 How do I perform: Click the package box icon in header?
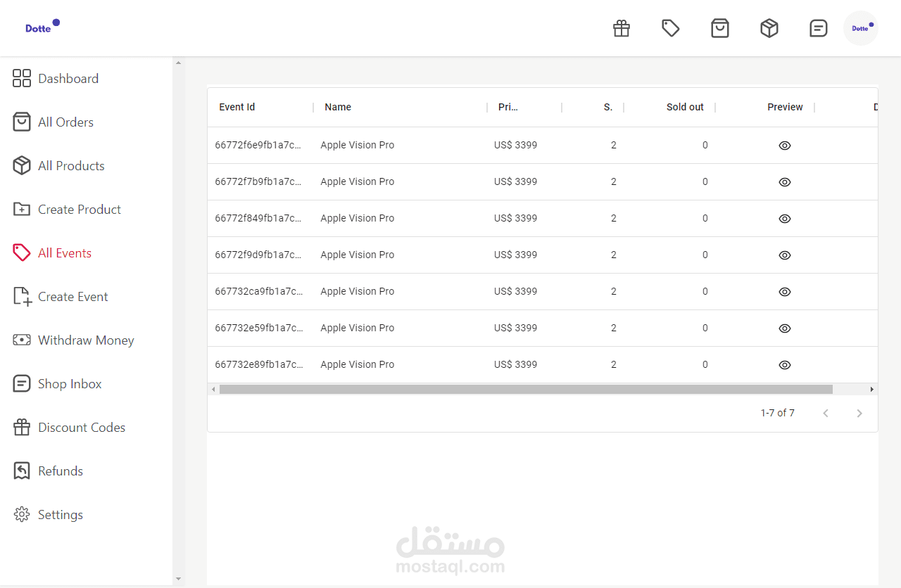(769, 28)
